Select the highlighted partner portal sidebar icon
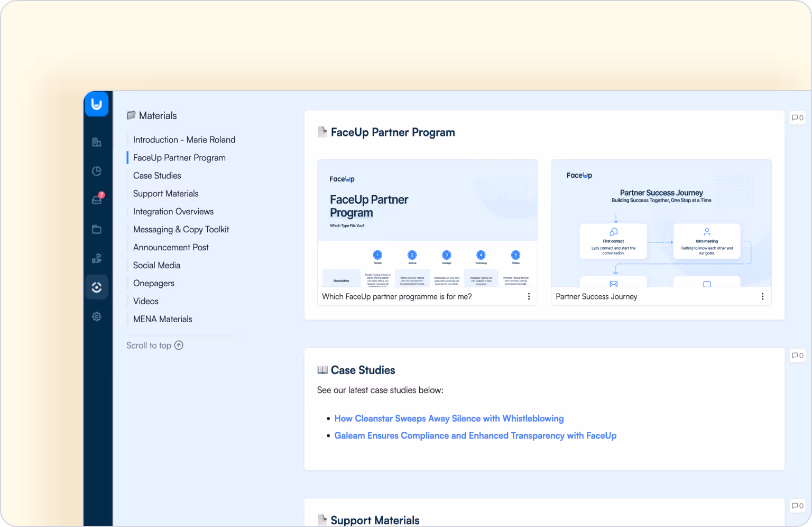 click(x=97, y=287)
